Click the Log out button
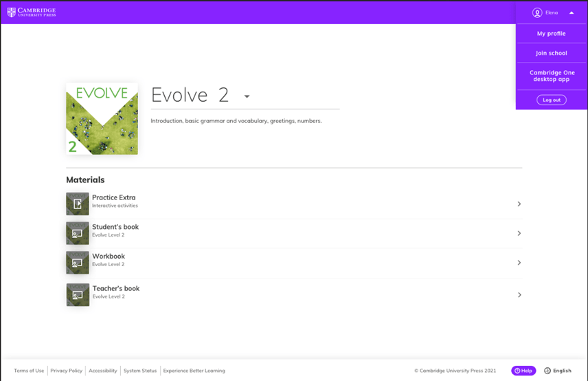Image resolution: width=588 pixels, height=381 pixels. (x=551, y=100)
